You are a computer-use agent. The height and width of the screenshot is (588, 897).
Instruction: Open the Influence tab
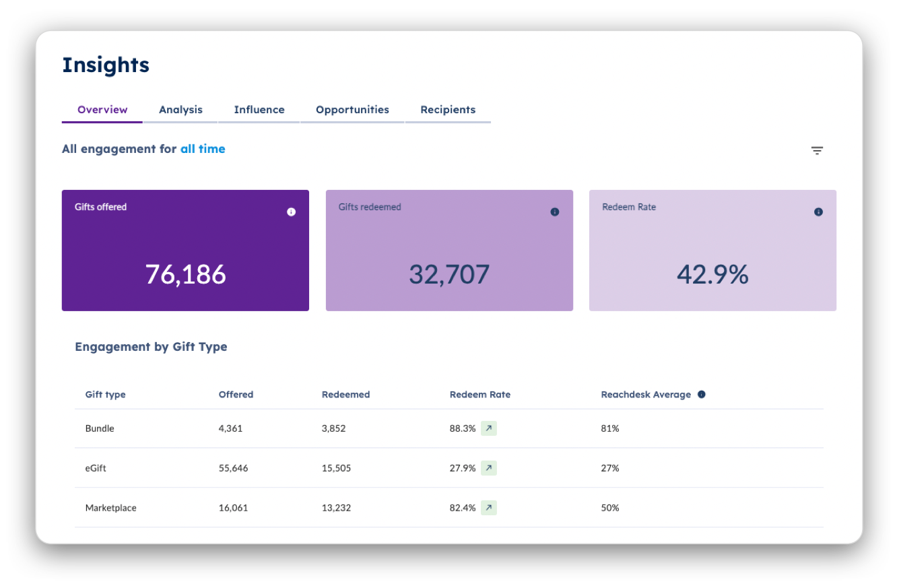259,110
